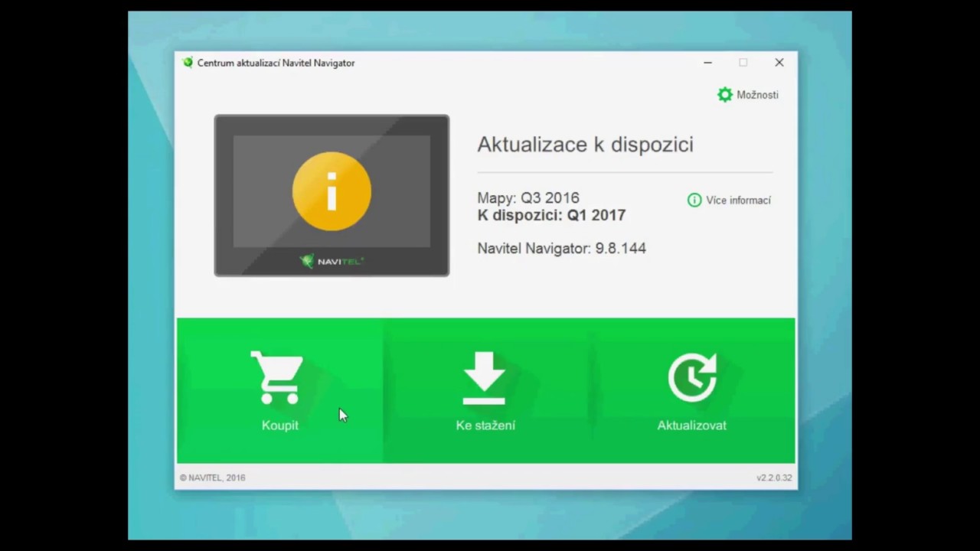
Task: Click the Aktualizovat label
Action: pyautogui.click(x=692, y=425)
